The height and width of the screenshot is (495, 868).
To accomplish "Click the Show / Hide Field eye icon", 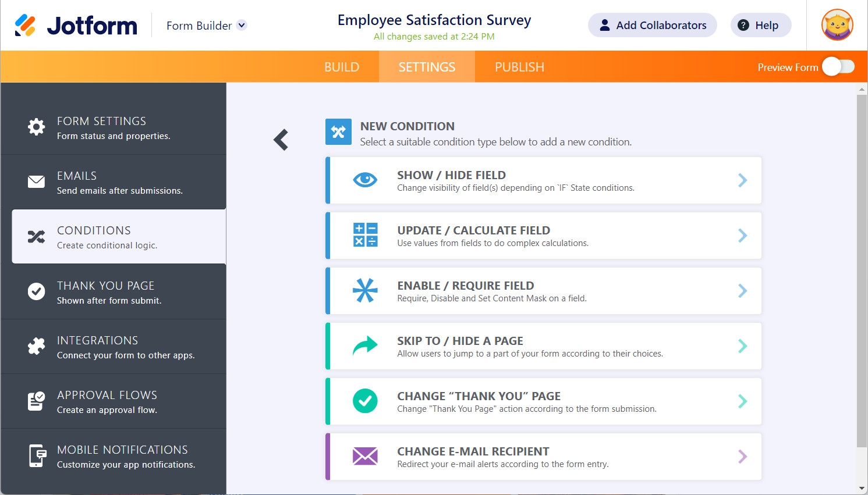I will click(x=365, y=180).
